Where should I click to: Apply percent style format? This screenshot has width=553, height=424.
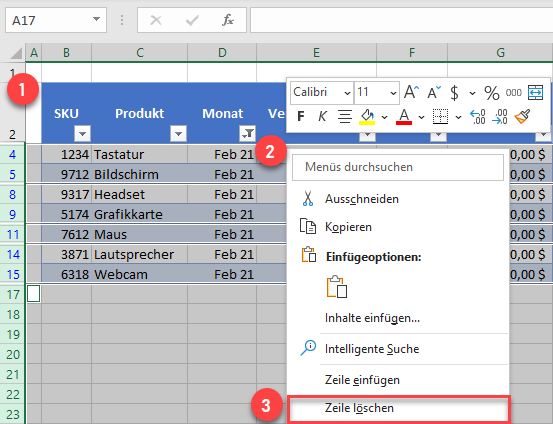[492, 93]
